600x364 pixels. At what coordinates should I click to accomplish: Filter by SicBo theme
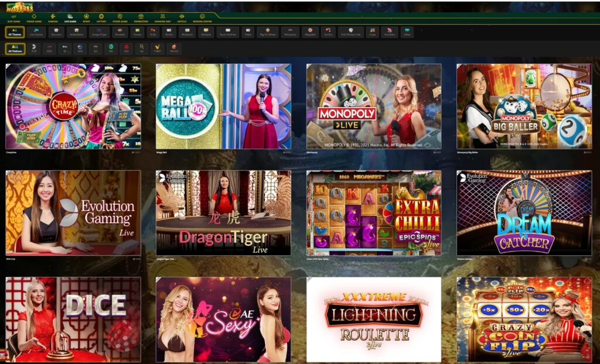click(154, 33)
